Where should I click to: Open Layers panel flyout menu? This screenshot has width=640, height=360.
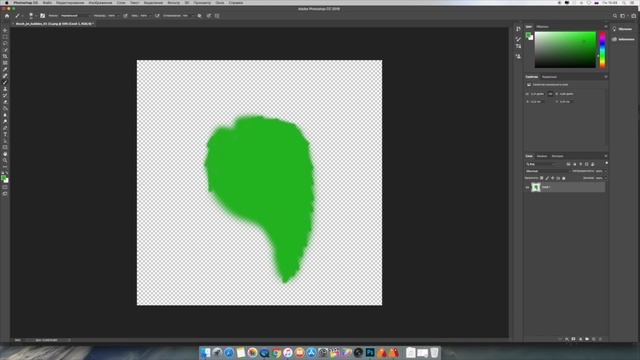click(606, 156)
